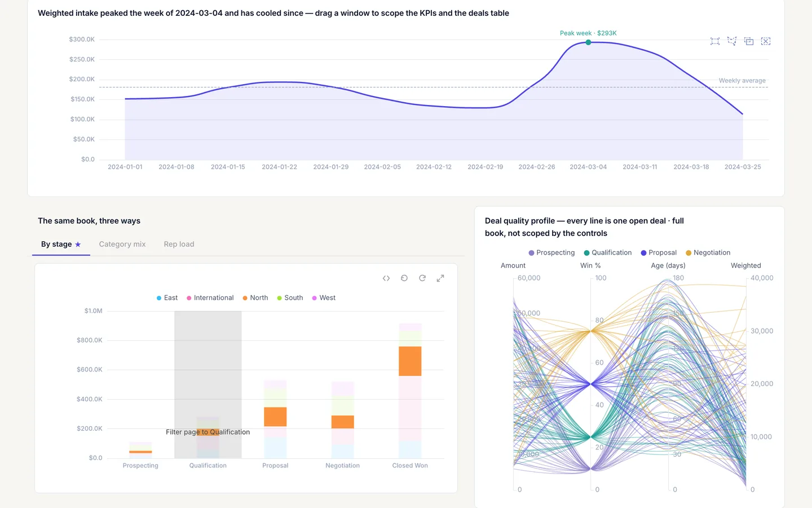This screenshot has width=812, height=508.
Task: Toggle the International legend entry
Action: [210, 298]
